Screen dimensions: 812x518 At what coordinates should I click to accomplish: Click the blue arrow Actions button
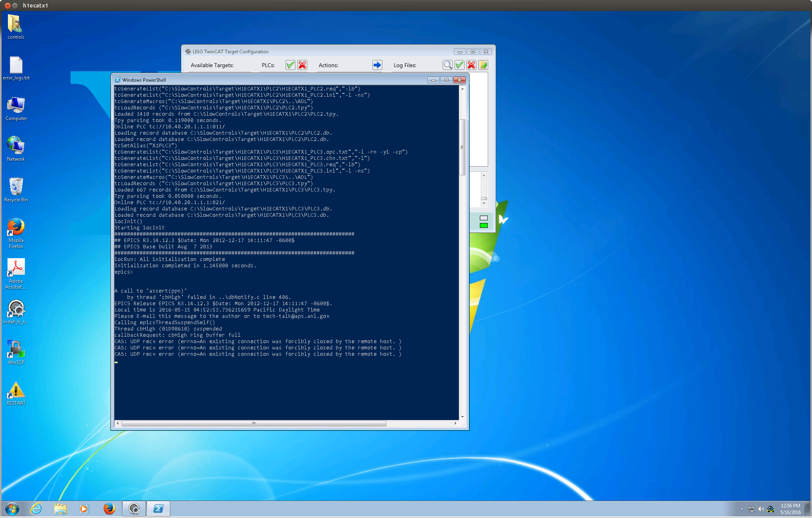(x=377, y=65)
